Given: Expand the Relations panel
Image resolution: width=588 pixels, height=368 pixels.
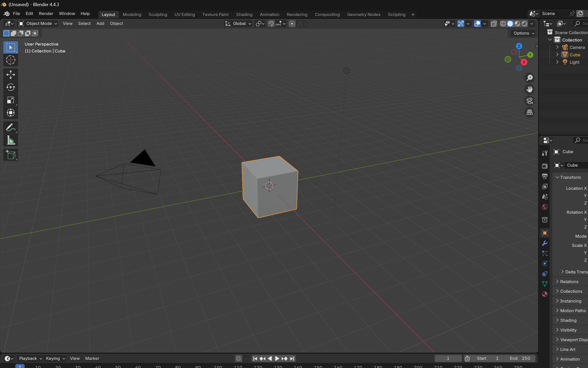Looking at the screenshot, I should (x=569, y=282).
